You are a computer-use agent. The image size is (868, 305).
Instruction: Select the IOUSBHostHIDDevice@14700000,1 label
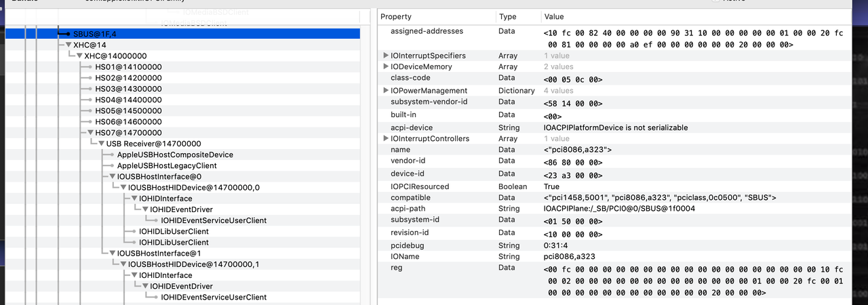pos(194,264)
